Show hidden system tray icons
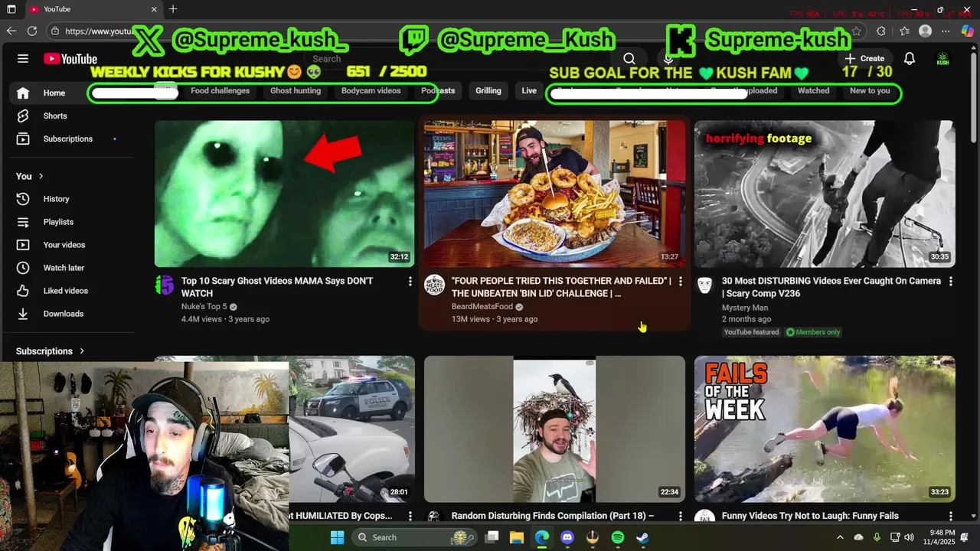The height and width of the screenshot is (551, 980). pyautogui.click(x=840, y=537)
